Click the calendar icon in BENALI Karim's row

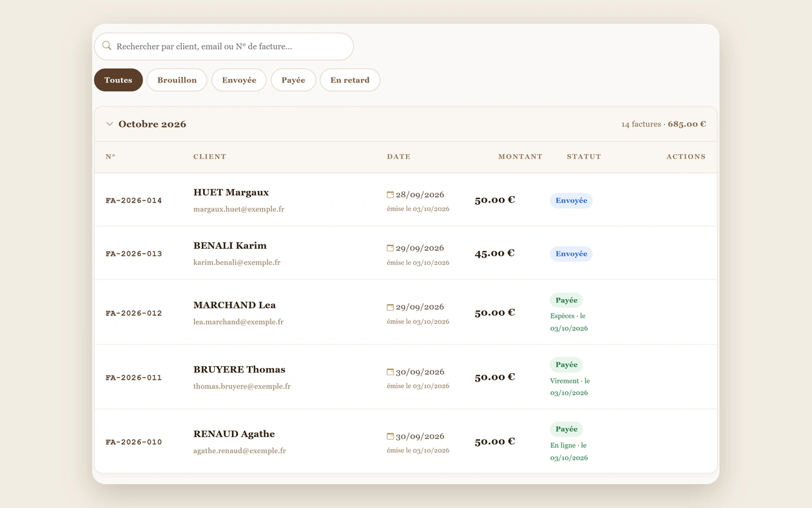(390, 248)
